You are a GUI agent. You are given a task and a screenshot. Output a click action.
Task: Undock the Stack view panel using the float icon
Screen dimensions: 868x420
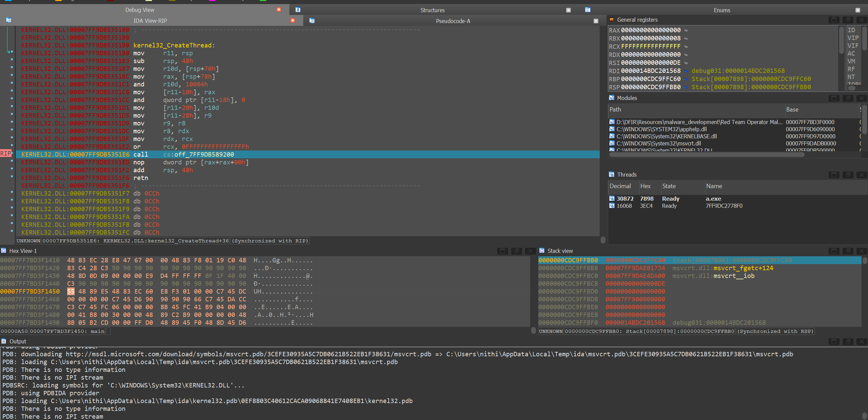(848, 251)
